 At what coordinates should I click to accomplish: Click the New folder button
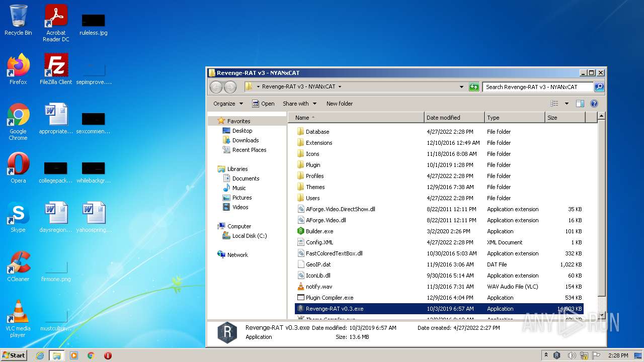[x=340, y=104]
